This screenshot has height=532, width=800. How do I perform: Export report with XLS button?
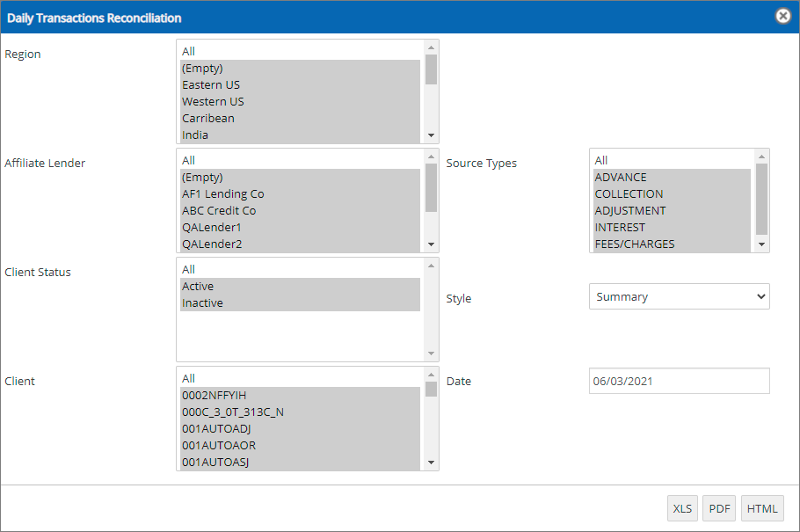point(682,508)
